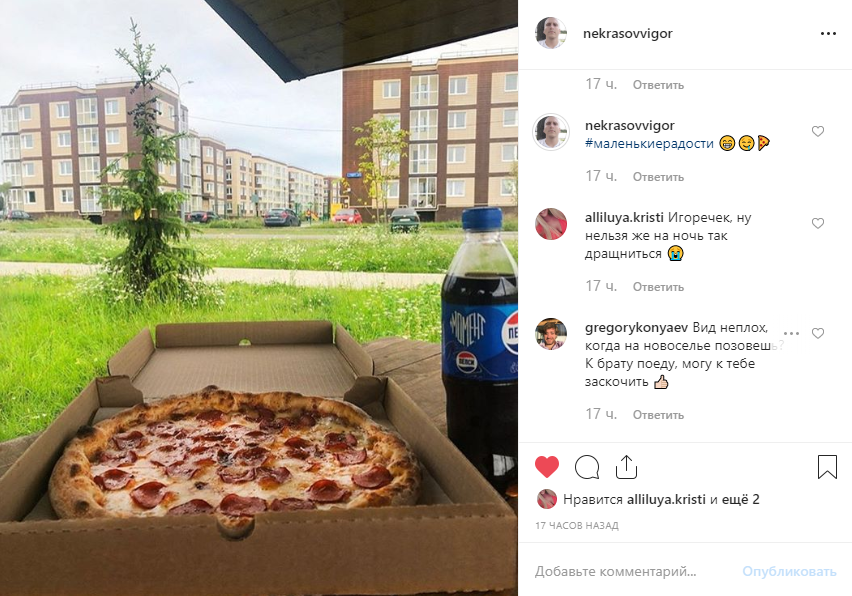View others who liked via 'ещё 2'
Image resolution: width=852 pixels, height=596 pixels.
[x=740, y=499]
